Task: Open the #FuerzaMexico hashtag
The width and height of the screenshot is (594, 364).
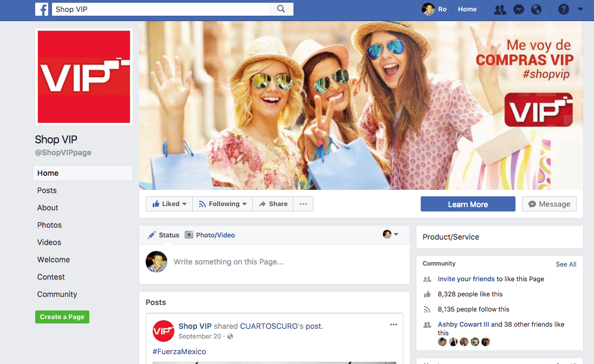Action: point(179,352)
